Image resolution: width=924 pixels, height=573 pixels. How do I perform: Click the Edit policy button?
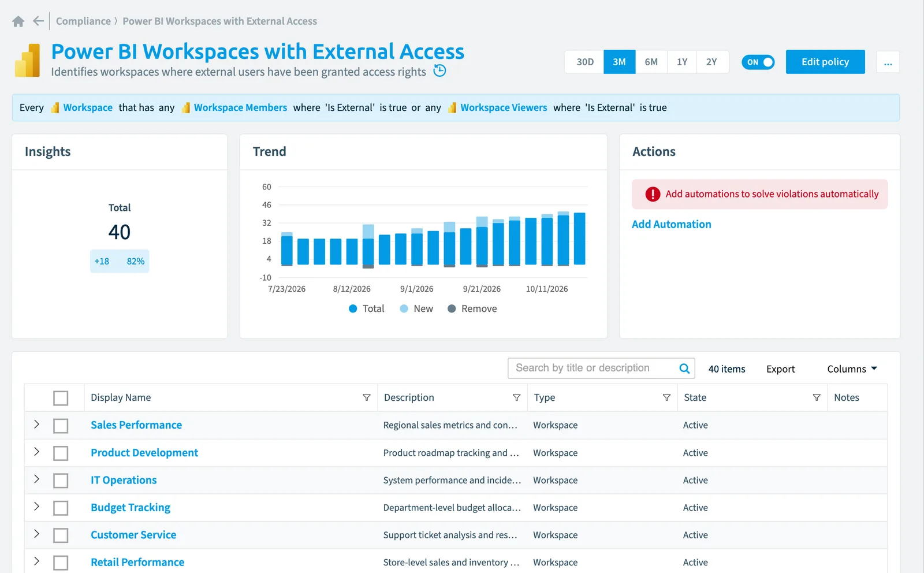(825, 62)
